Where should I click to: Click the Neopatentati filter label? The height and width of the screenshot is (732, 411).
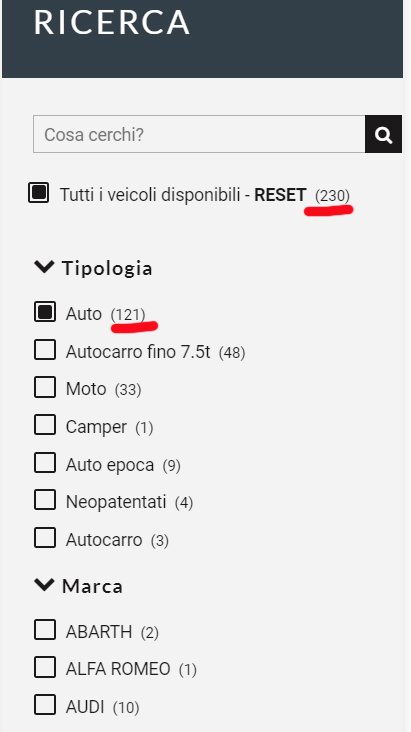[116, 502]
